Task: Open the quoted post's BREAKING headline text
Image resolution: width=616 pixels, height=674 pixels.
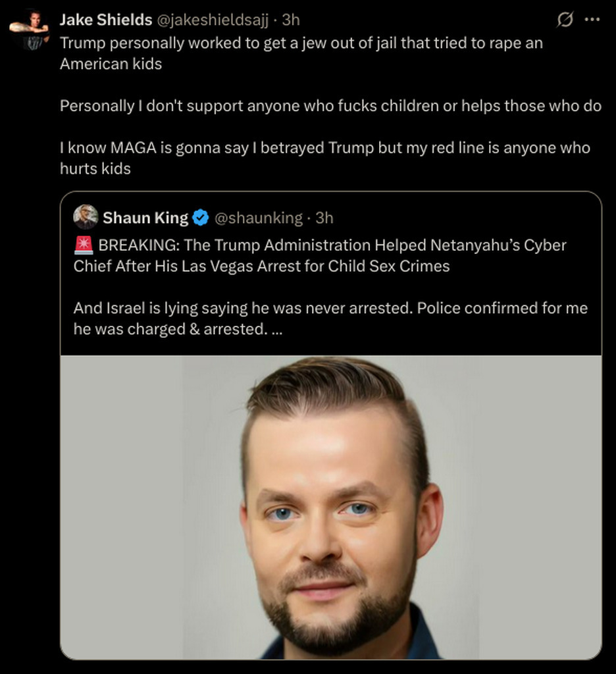Action: [x=320, y=255]
